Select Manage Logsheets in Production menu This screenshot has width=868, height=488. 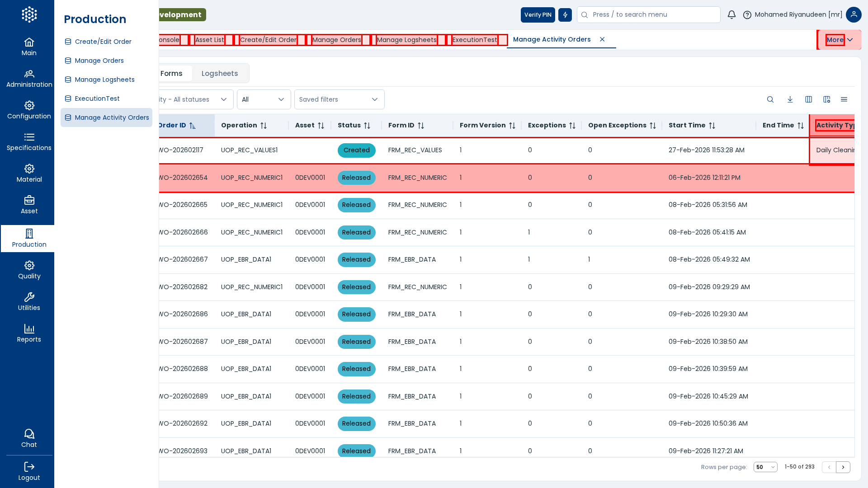point(104,80)
